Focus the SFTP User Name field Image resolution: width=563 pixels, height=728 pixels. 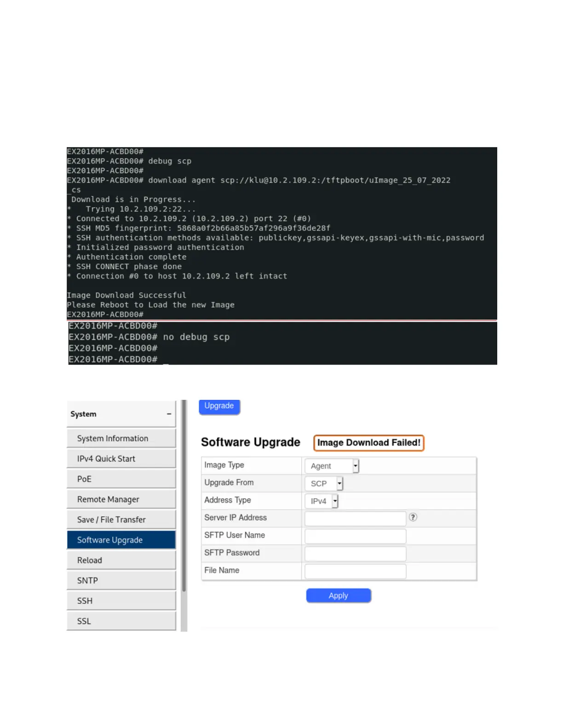(x=355, y=536)
